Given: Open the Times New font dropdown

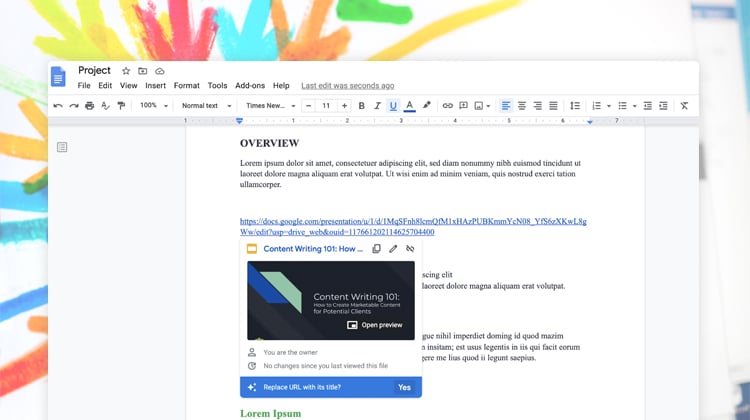Looking at the screenshot, I should pos(270,106).
